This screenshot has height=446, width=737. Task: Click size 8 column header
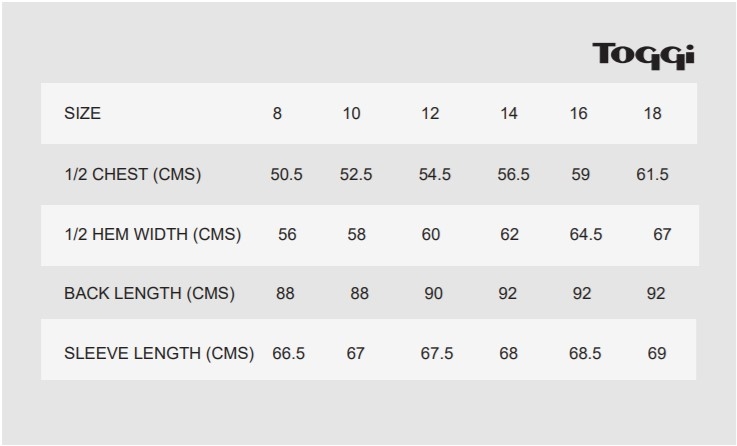pyautogui.click(x=277, y=113)
